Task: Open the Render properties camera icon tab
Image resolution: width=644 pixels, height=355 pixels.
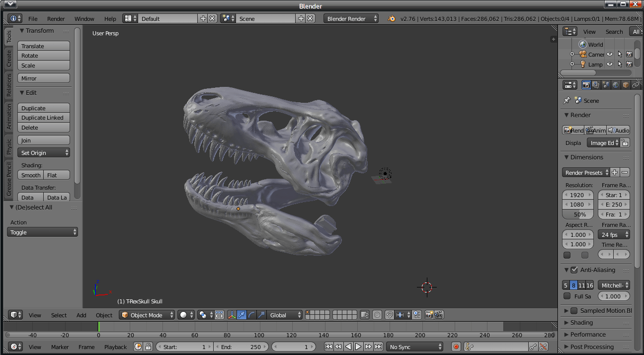Action: pyautogui.click(x=586, y=84)
